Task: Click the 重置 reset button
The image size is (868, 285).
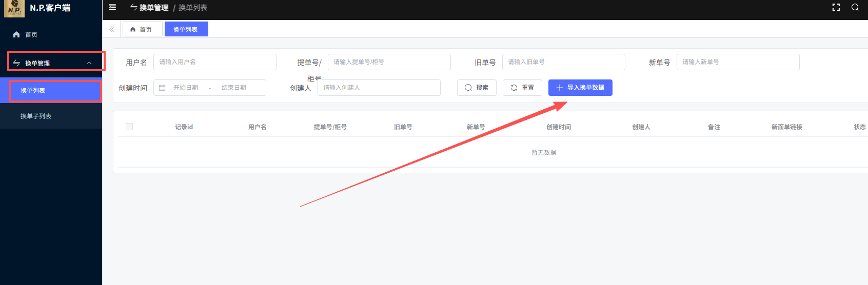Action: click(522, 88)
